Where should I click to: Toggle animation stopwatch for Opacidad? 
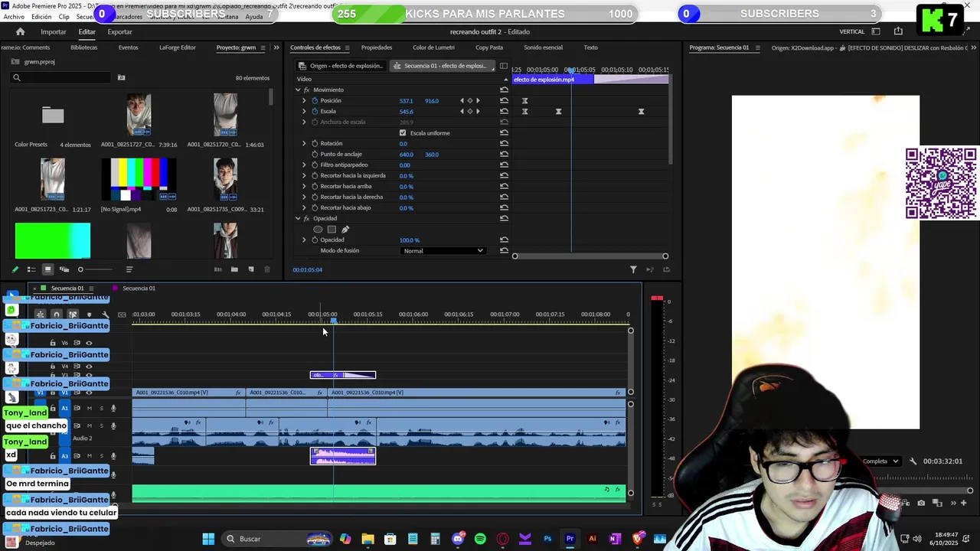pos(314,240)
